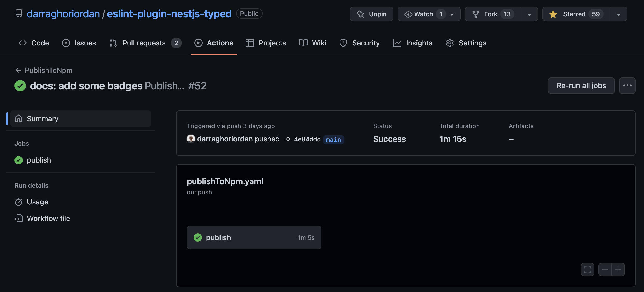This screenshot has height=292, width=644.
Task: Click the Watch button
Action: 429,14
